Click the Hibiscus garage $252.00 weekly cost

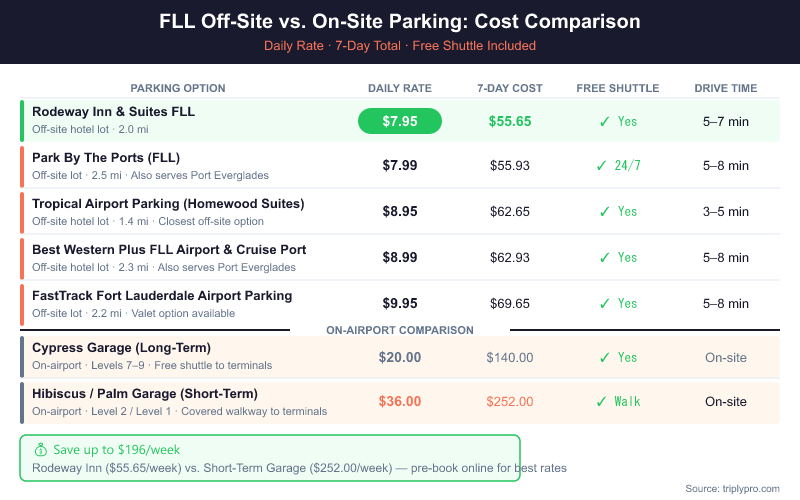point(510,401)
